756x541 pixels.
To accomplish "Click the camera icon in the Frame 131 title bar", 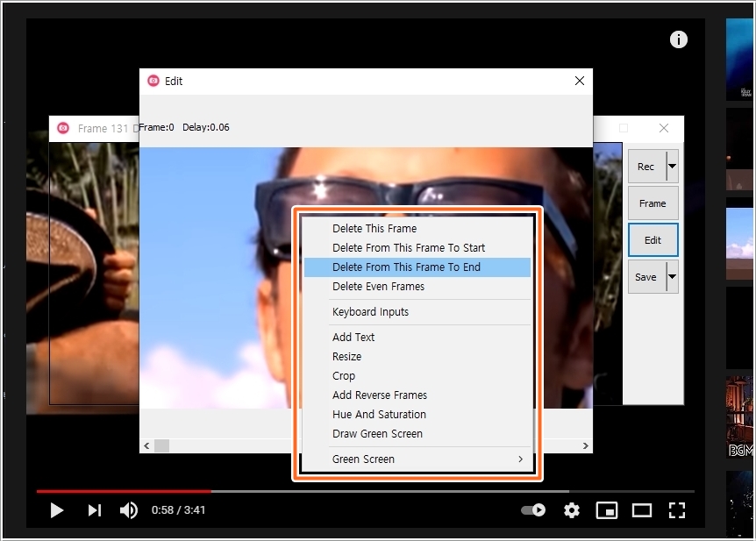I will [x=63, y=128].
